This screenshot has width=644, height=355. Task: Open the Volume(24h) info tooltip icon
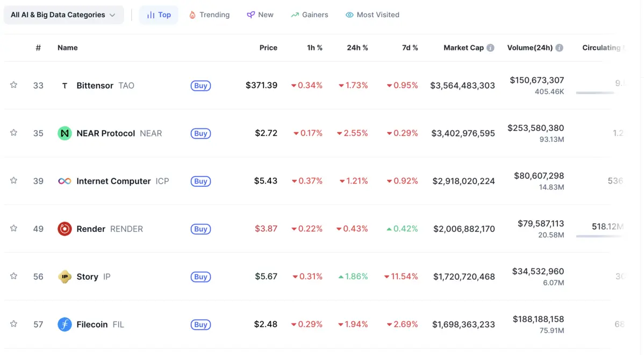(x=559, y=47)
